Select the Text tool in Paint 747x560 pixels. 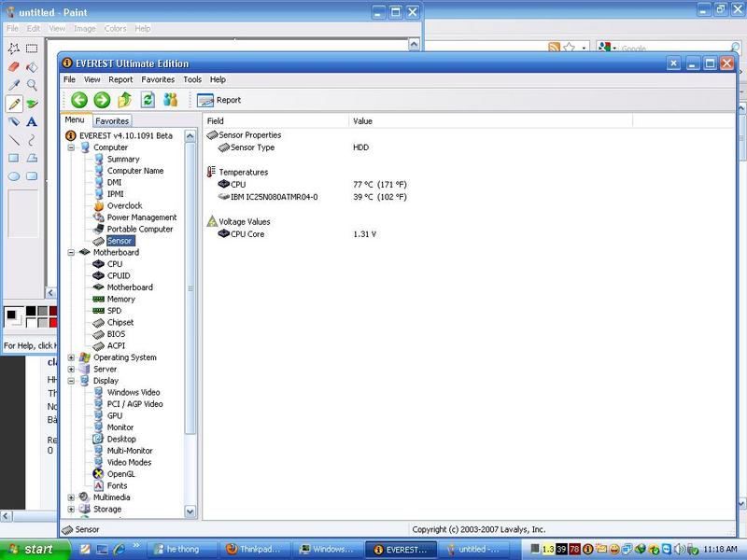[x=32, y=121]
